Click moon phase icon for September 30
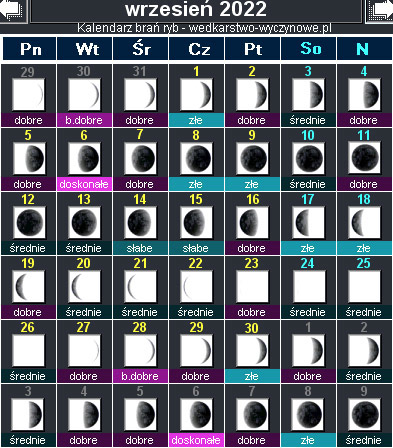 pos(252,351)
